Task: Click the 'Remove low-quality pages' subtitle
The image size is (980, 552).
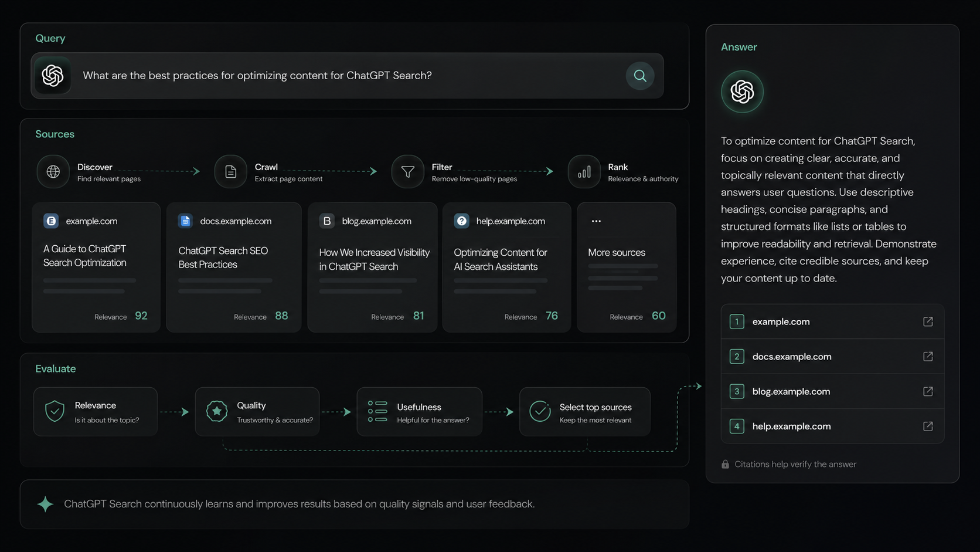Action: 474,179
